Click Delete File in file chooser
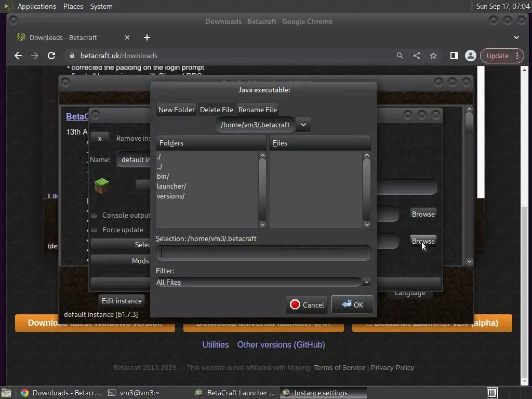Image resolution: width=532 pixels, height=399 pixels. [217, 110]
